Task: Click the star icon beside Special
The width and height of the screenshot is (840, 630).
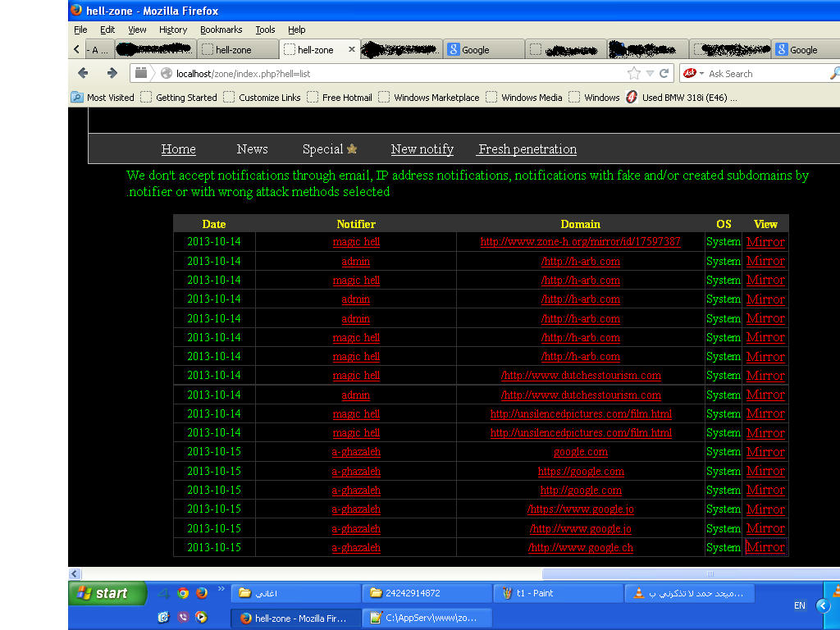Action: click(353, 148)
